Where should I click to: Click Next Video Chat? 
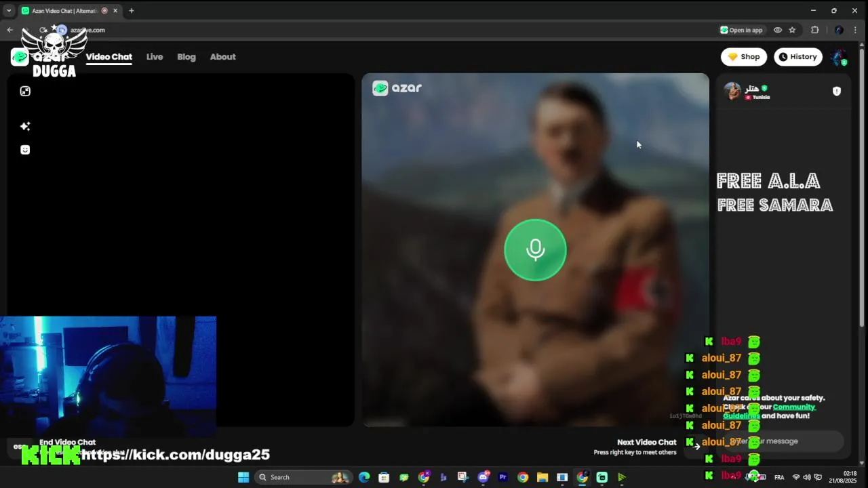click(647, 442)
